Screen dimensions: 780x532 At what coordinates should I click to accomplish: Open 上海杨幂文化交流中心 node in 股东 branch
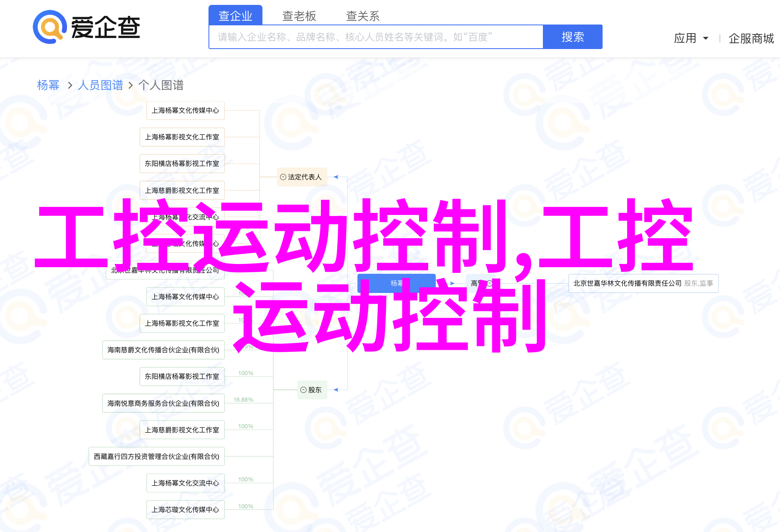186,483
